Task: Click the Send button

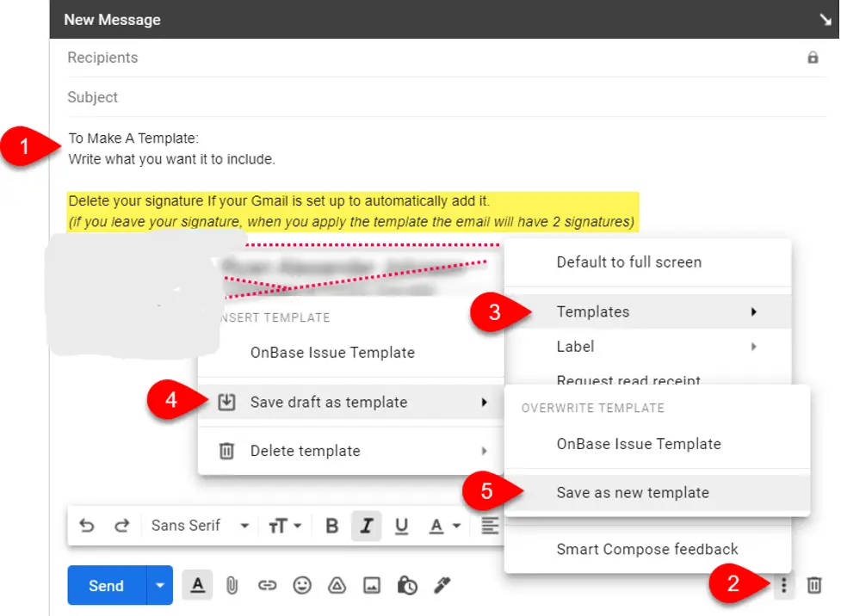Action: 107,585
